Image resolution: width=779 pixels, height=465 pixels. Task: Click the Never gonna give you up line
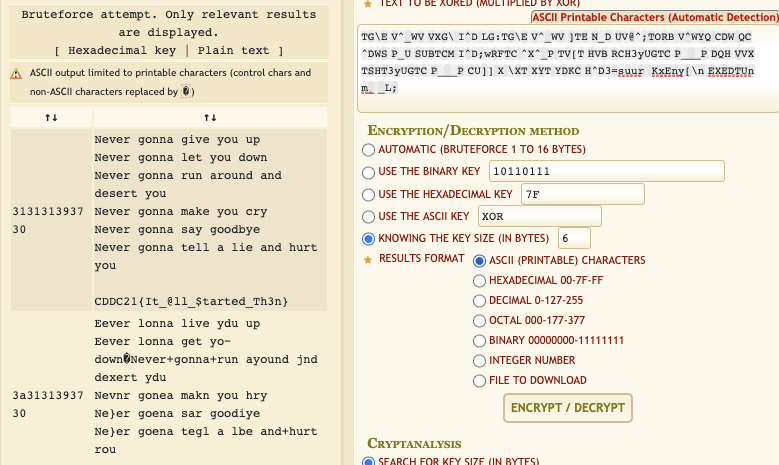(x=177, y=140)
